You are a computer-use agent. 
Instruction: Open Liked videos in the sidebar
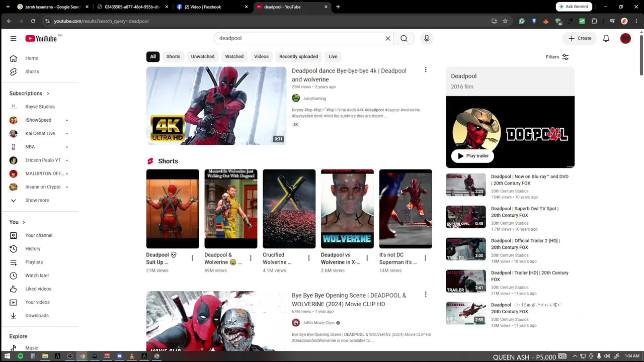[x=39, y=289]
